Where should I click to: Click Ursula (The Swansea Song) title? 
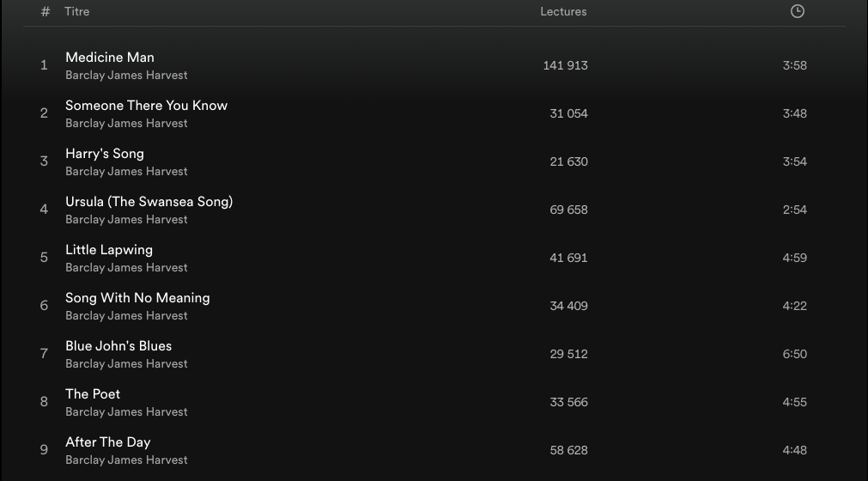(x=149, y=202)
